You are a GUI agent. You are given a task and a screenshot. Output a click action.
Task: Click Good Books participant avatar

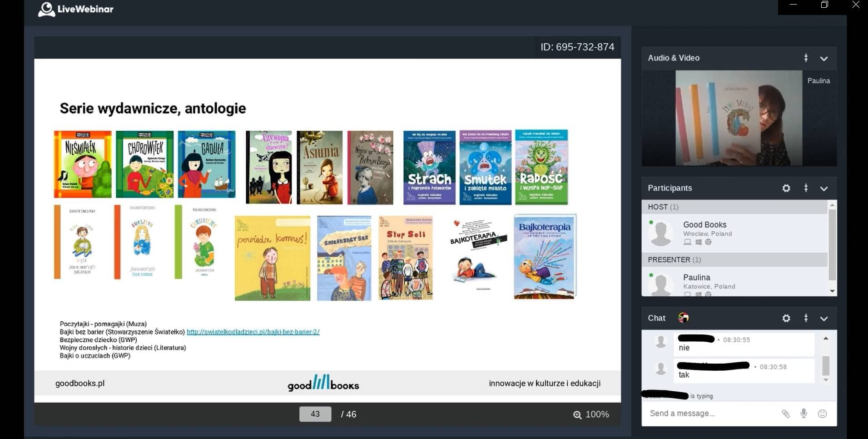661,233
